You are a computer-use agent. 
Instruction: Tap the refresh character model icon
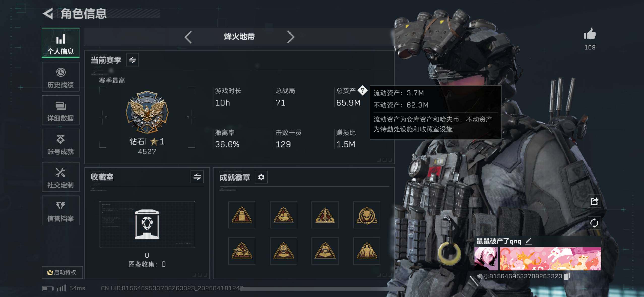point(594,223)
